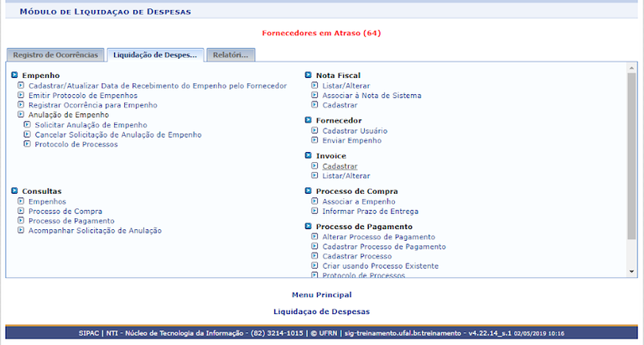This screenshot has width=644, height=345.
Task: Click the scrollbar up arrow in the panel
Action: (631, 68)
